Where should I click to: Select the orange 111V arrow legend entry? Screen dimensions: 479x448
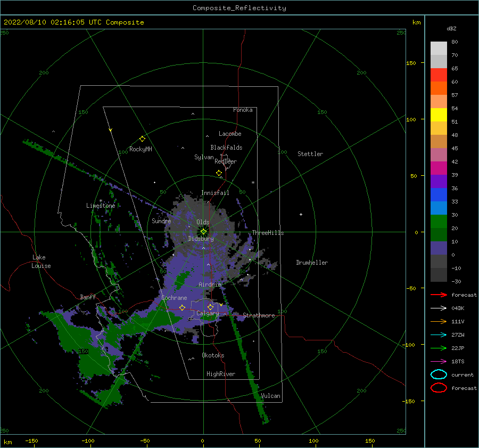(439, 321)
